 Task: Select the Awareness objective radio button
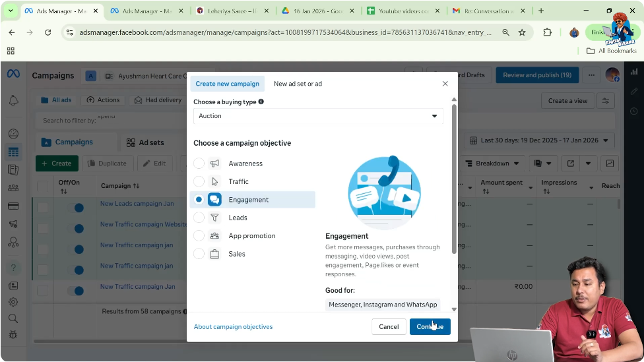[199, 164]
